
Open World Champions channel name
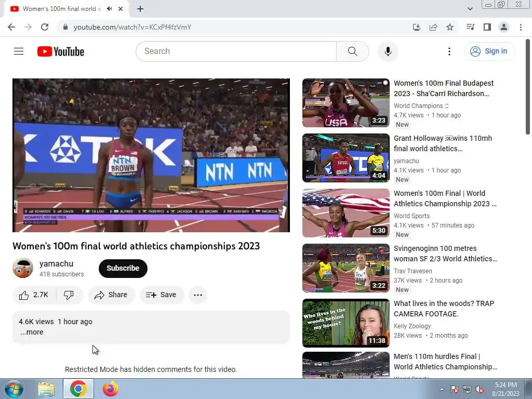[x=421, y=106]
